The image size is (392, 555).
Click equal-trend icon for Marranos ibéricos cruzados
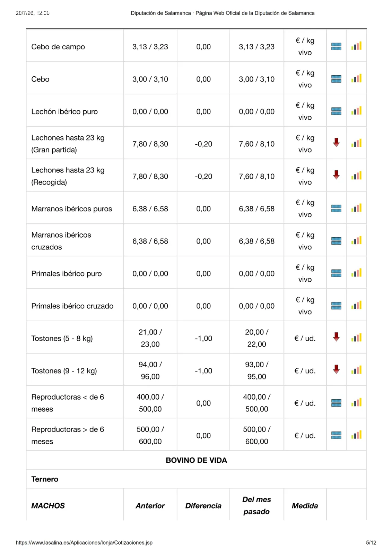coord(336,241)
